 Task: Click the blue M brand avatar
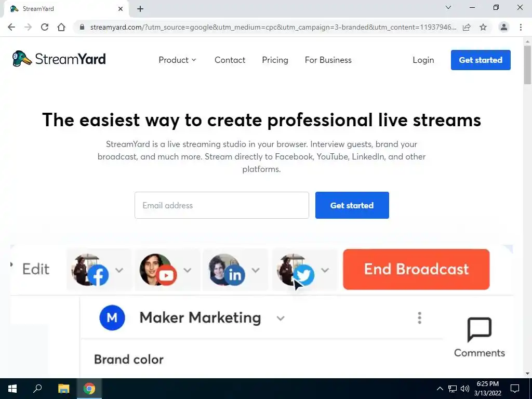(112, 318)
